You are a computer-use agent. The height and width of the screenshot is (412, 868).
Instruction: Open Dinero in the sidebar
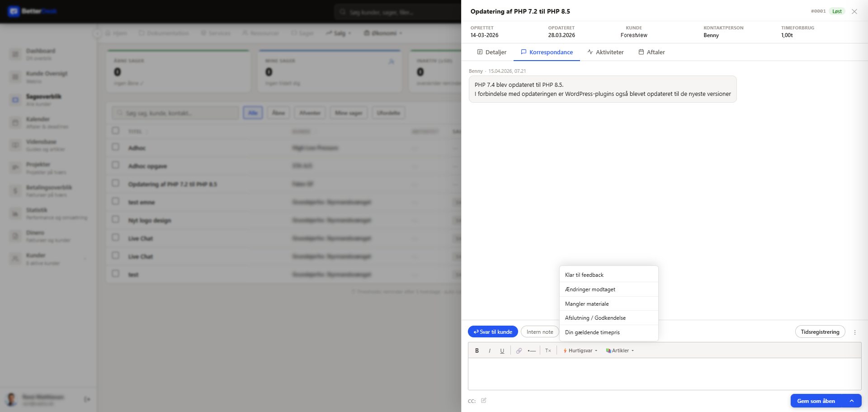(48, 236)
